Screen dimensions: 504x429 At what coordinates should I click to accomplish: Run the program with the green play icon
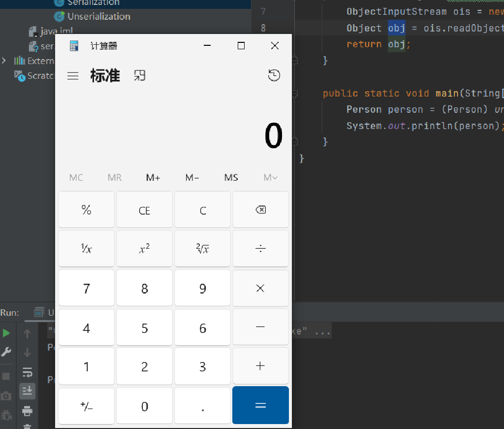point(6,333)
